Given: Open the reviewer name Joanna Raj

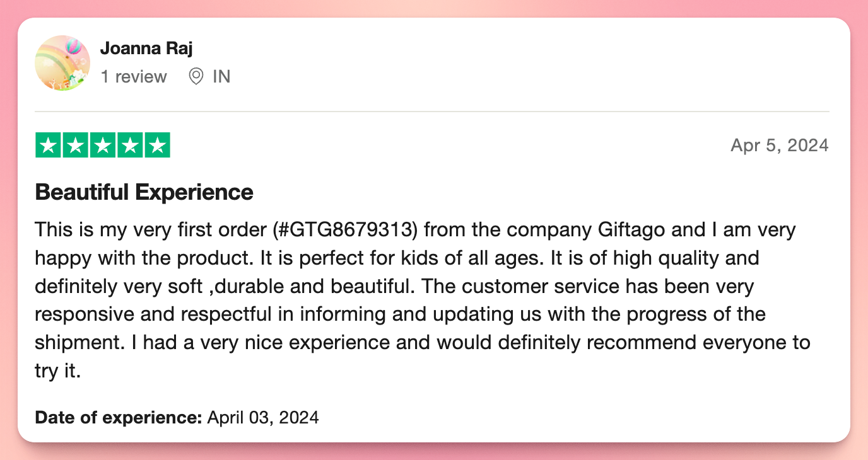Looking at the screenshot, I should tap(146, 49).
